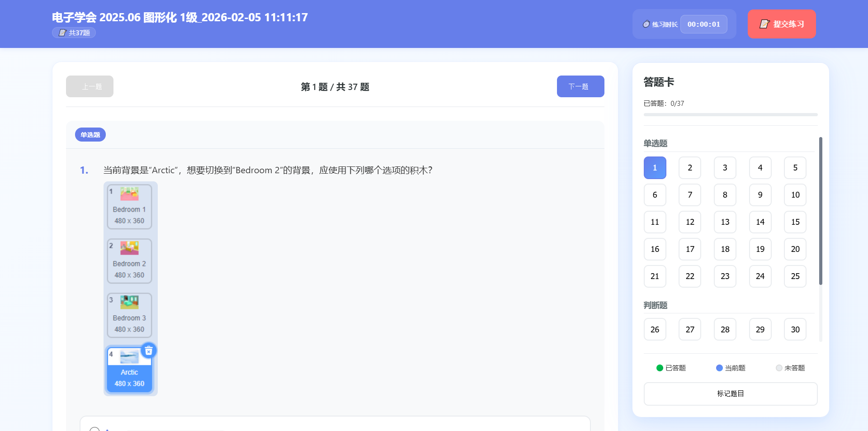Viewport: 868px width, 431px height.
Task: Navigate to question 21 in the answer card
Action: 655,276
